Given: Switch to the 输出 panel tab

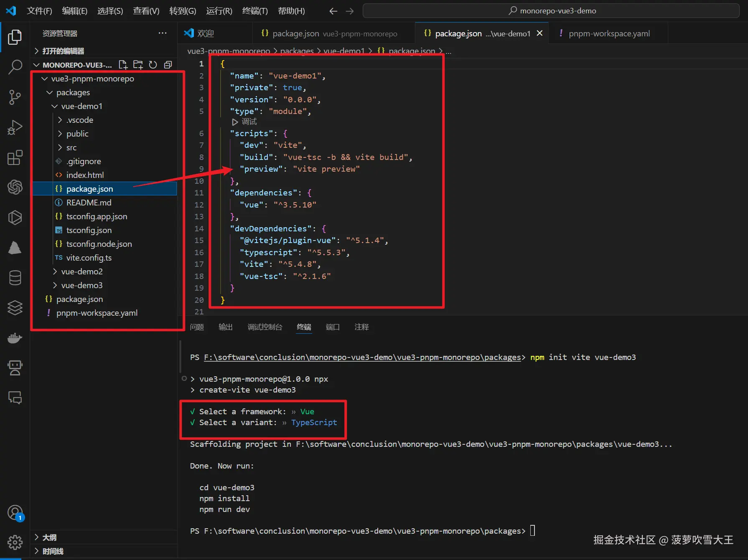Looking at the screenshot, I should point(226,327).
